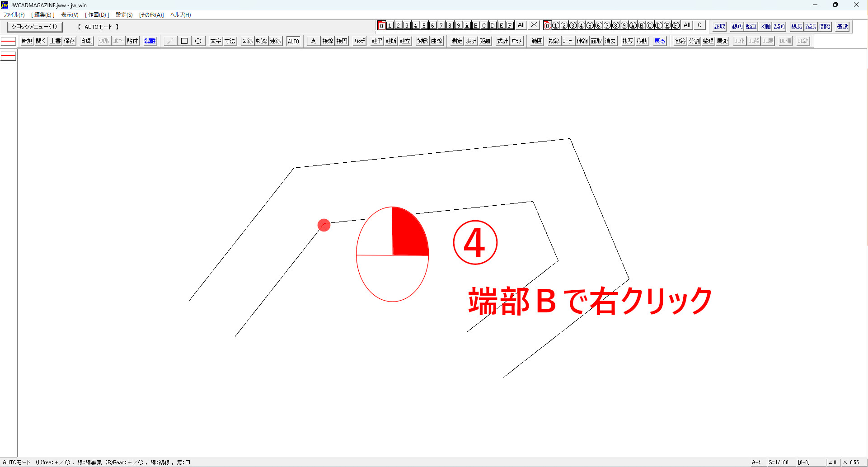The height and width of the screenshot is (467, 868).
Task: Open the 設定(S) menu
Action: tap(124, 15)
